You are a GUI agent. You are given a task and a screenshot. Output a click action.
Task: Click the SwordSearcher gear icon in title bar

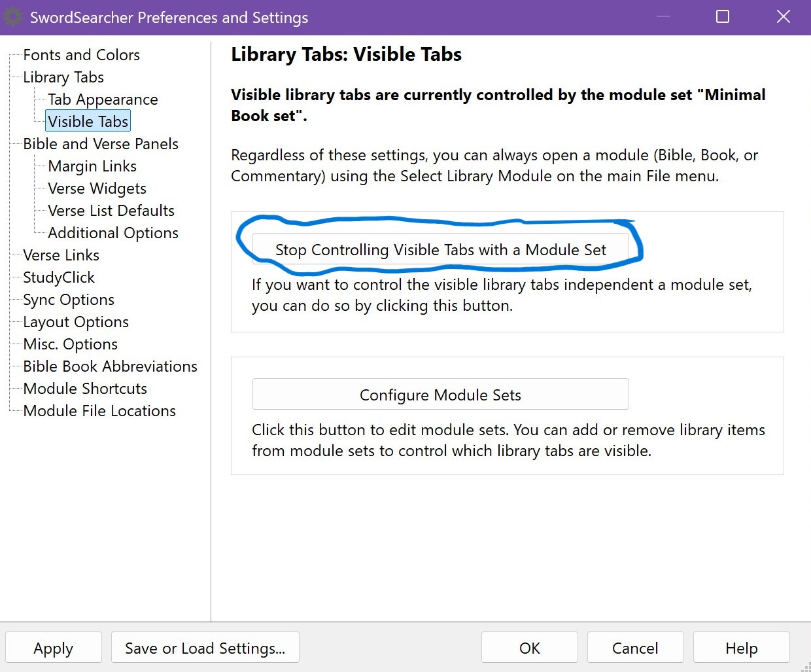[13, 17]
